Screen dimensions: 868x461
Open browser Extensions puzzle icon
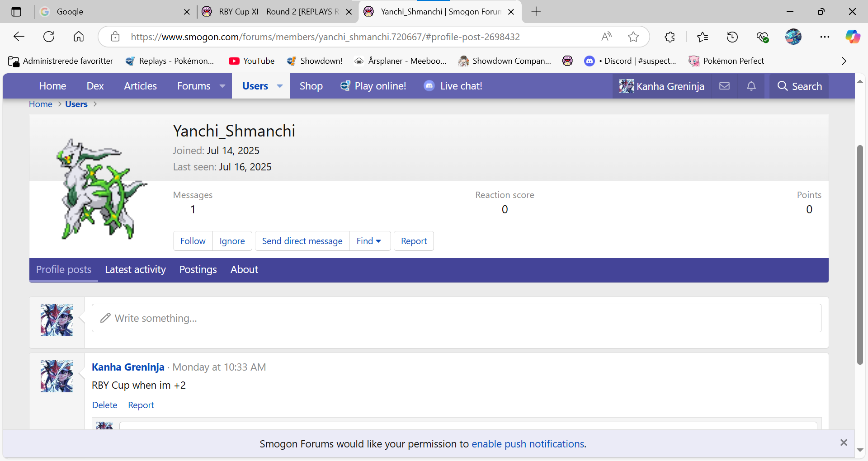tap(670, 37)
